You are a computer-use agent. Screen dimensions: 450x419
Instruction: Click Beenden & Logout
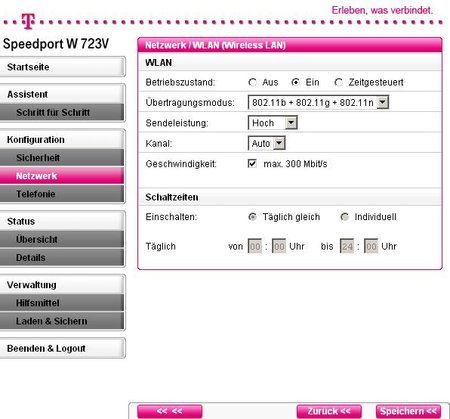pyautogui.click(x=62, y=348)
